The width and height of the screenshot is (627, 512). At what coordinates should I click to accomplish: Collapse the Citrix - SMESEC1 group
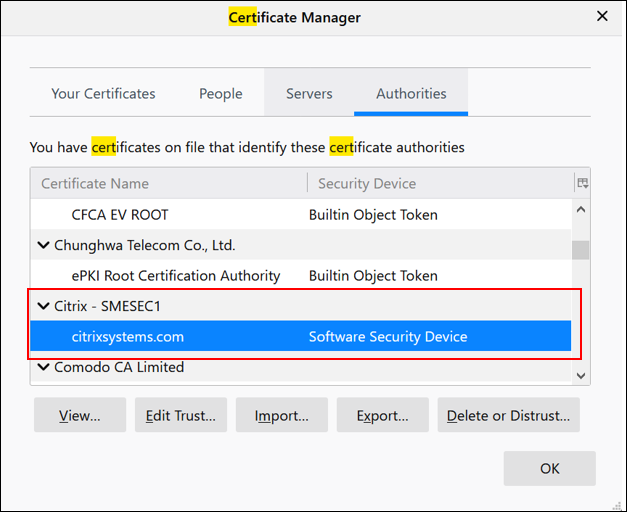pyautogui.click(x=44, y=306)
